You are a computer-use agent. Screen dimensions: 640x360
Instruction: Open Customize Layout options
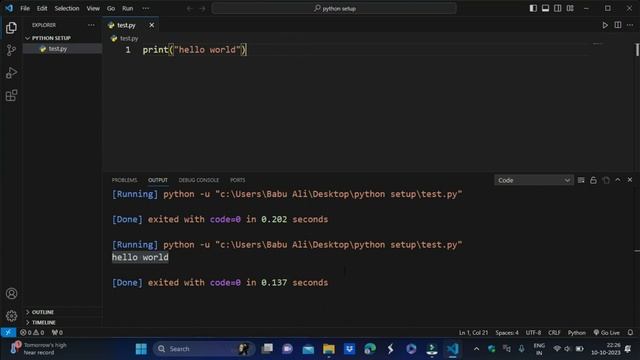click(x=570, y=8)
